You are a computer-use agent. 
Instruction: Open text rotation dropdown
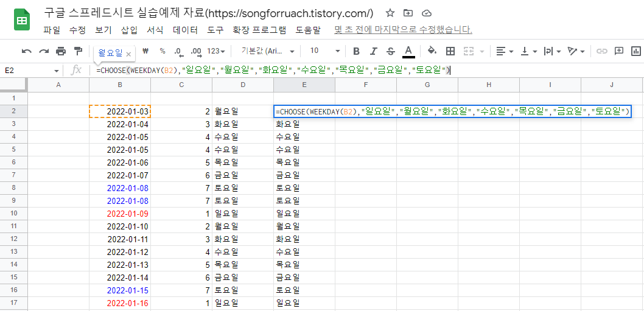click(576, 51)
